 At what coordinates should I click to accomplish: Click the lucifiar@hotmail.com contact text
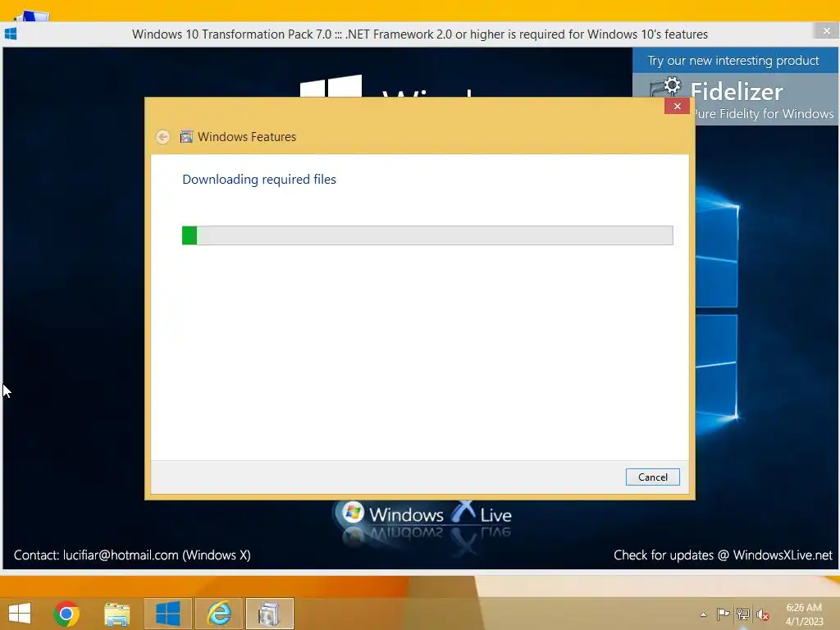[x=132, y=555]
